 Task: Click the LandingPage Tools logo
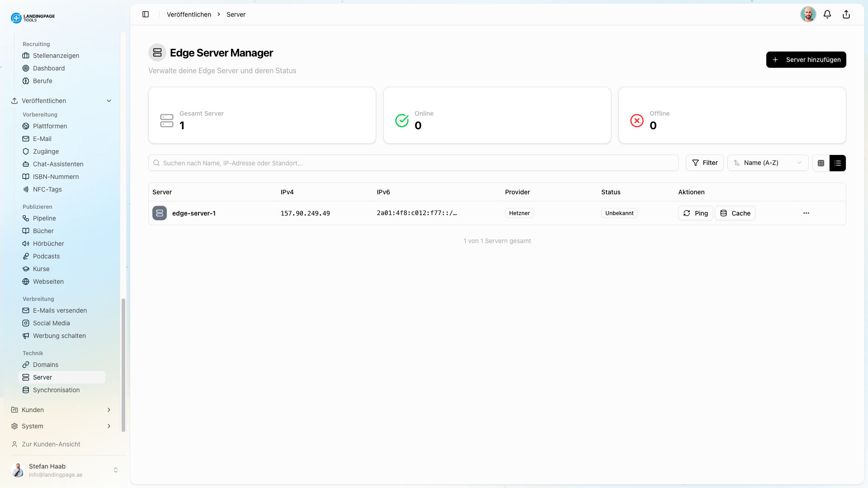(x=32, y=18)
